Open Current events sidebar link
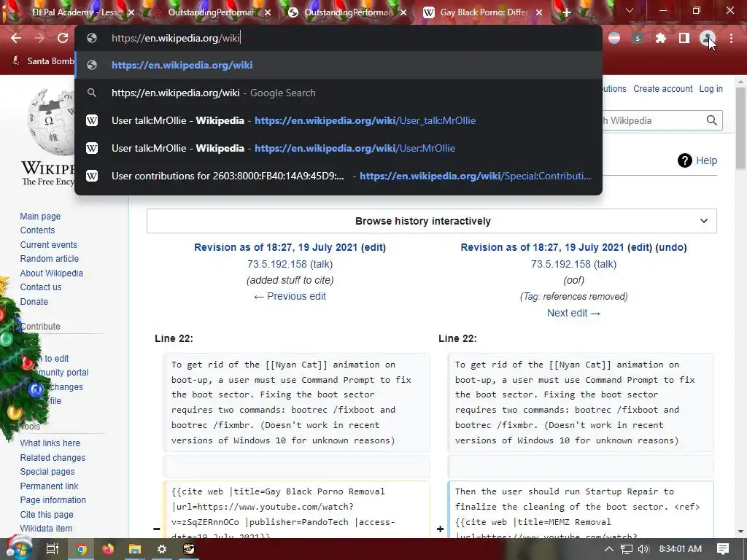This screenshot has width=747, height=560. pyautogui.click(x=48, y=245)
